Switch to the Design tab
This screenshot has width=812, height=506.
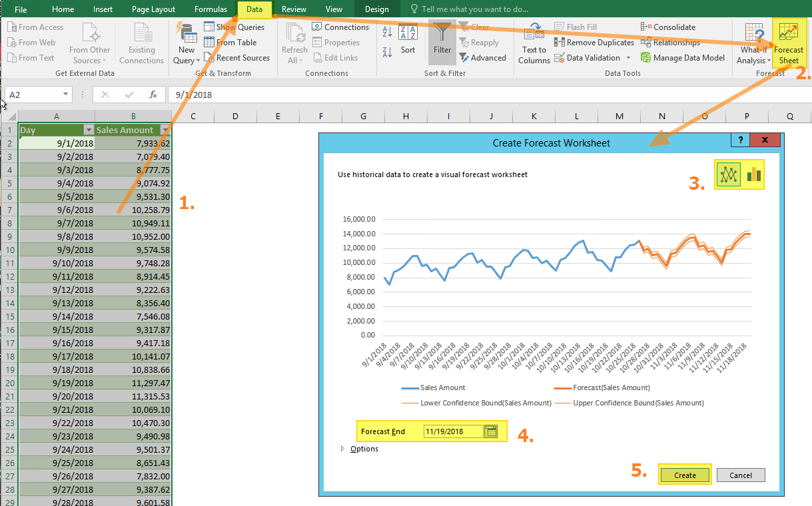[376, 9]
